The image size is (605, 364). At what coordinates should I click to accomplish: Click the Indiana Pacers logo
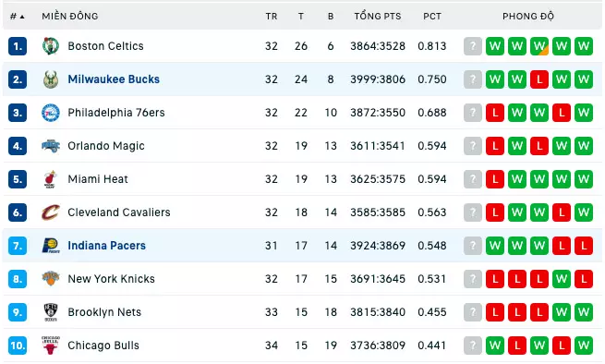[x=51, y=246]
